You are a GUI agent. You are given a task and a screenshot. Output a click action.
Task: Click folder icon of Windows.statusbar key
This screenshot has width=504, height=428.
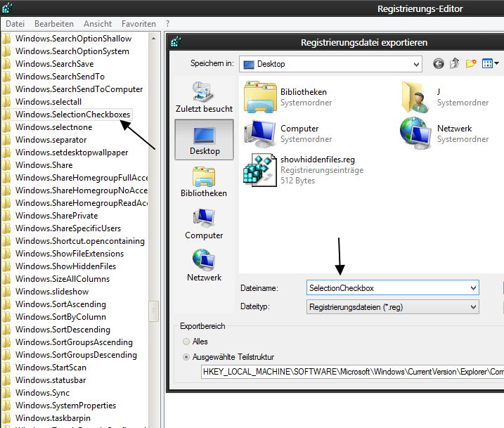pyautogui.click(x=6, y=380)
